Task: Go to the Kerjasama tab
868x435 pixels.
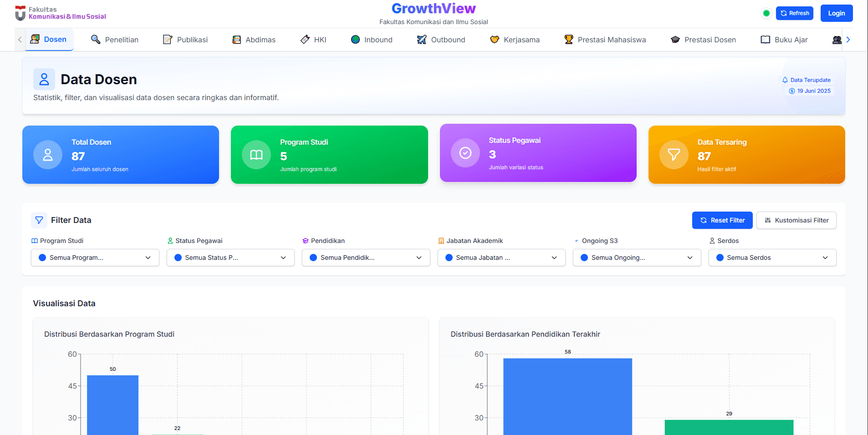Action: click(515, 40)
